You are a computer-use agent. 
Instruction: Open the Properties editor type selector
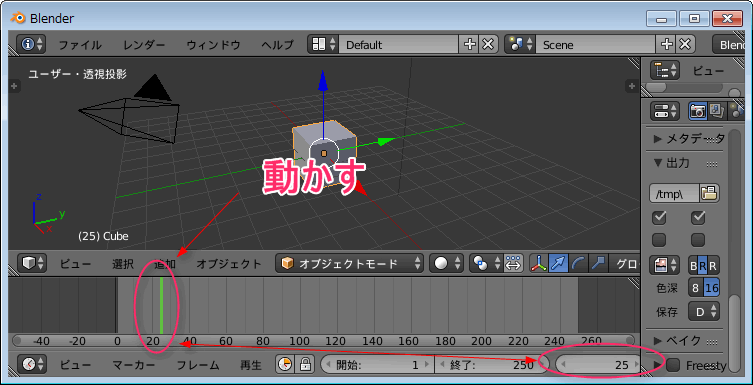(665, 111)
